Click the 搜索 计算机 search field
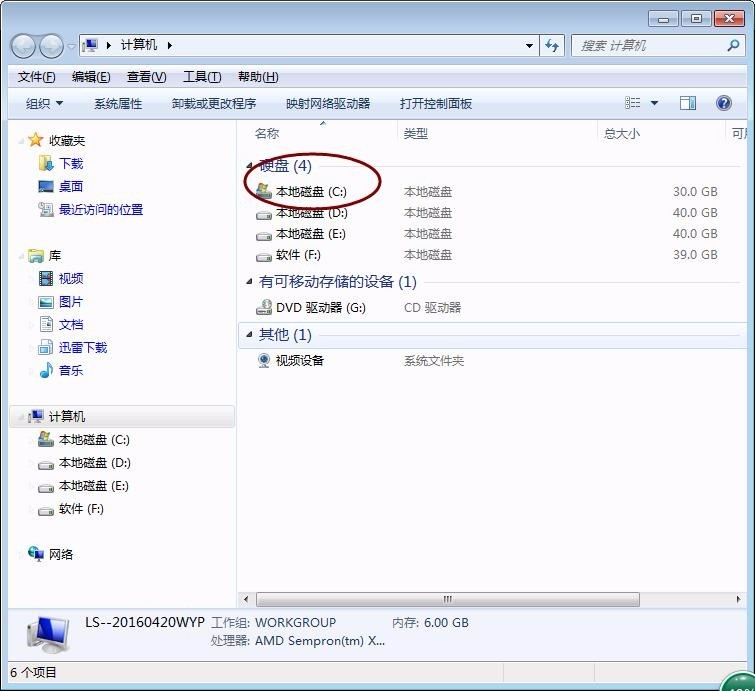The width and height of the screenshot is (755, 691). (650, 46)
